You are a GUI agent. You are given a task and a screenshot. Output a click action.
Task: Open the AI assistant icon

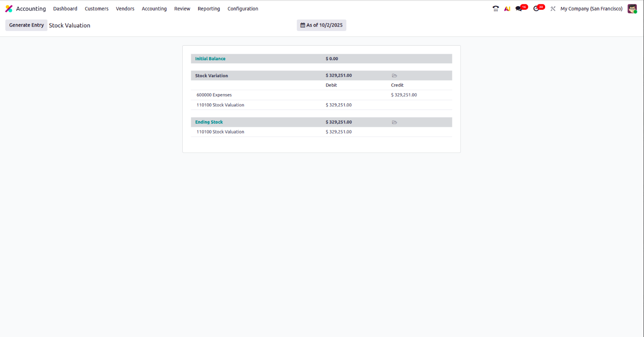point(507,9)
